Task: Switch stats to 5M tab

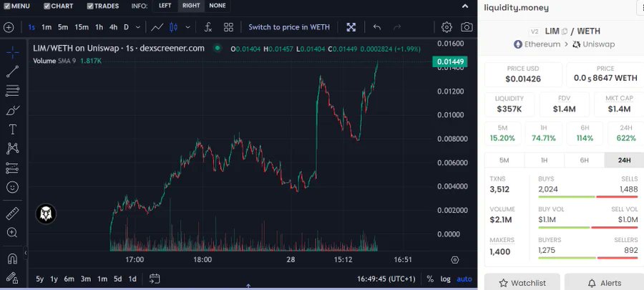Action: (x=504, y=160)
